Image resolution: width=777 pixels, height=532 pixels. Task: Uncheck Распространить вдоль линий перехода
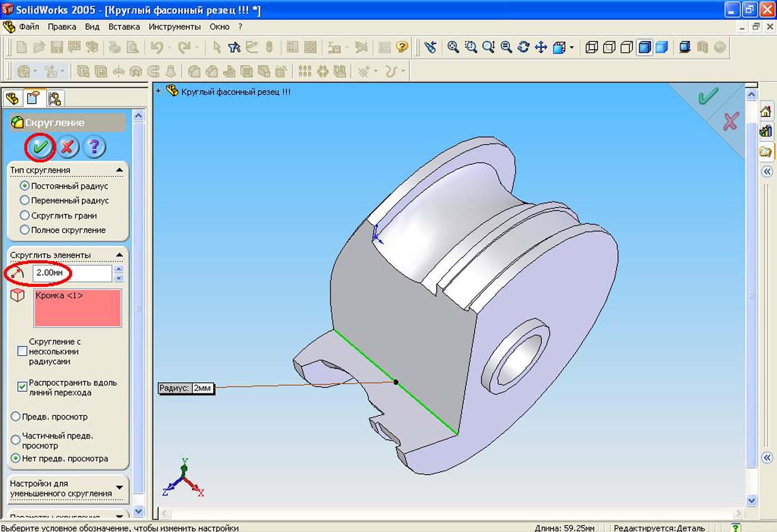[x=22, y=387]
